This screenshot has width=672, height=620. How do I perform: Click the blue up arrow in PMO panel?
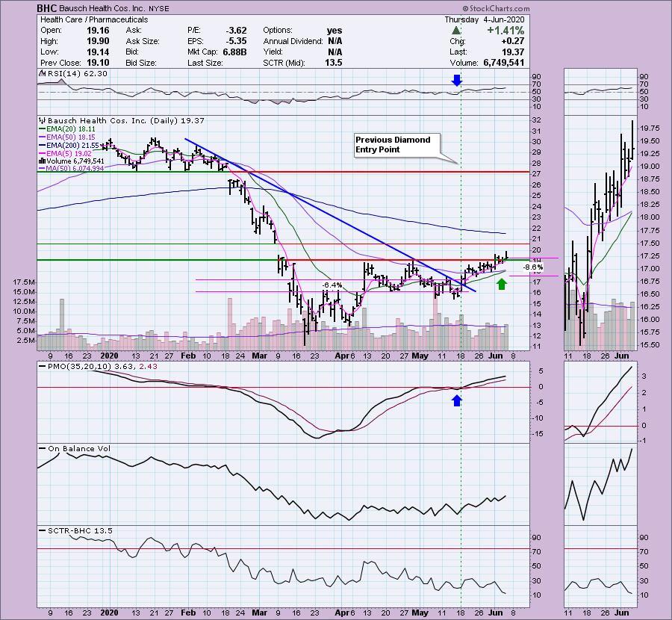(x=457, y=400)
